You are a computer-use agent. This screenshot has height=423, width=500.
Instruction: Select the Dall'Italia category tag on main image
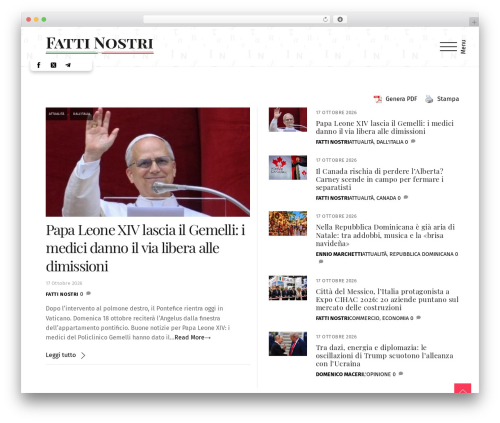pyautogui.click(x=81, y=114)
